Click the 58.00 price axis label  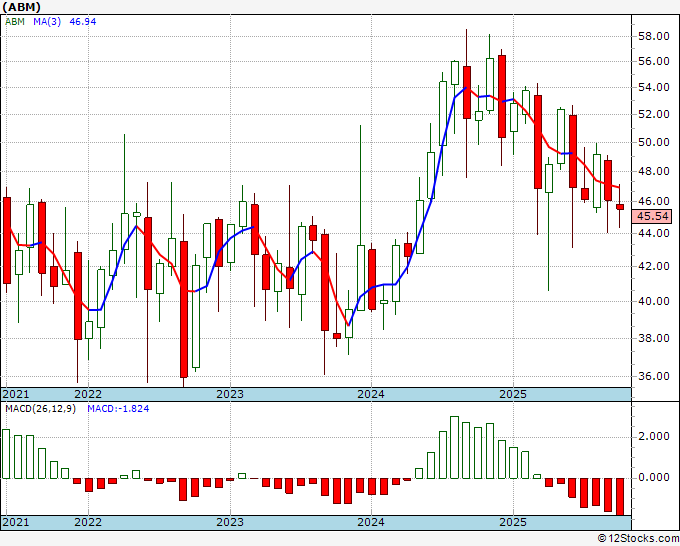[652, 36]
